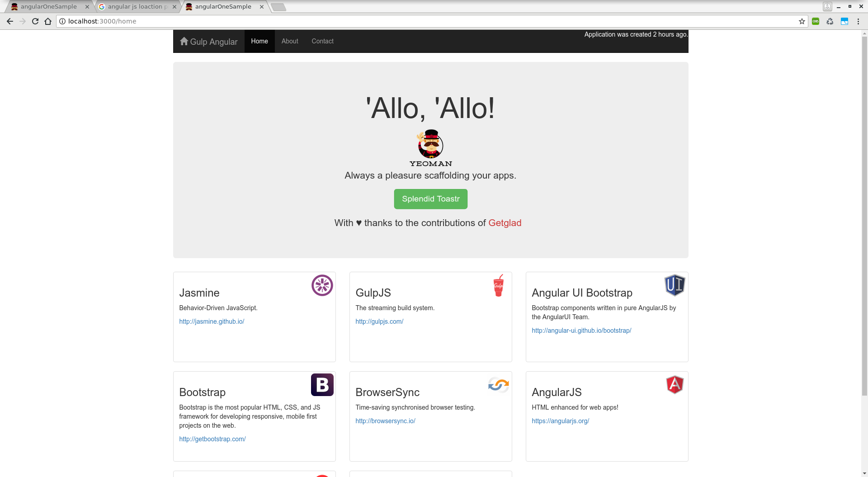Click the Splendid Toastr button
This screenshot has height=477, width=868.
pyautogui.click(x=431, y=199)
